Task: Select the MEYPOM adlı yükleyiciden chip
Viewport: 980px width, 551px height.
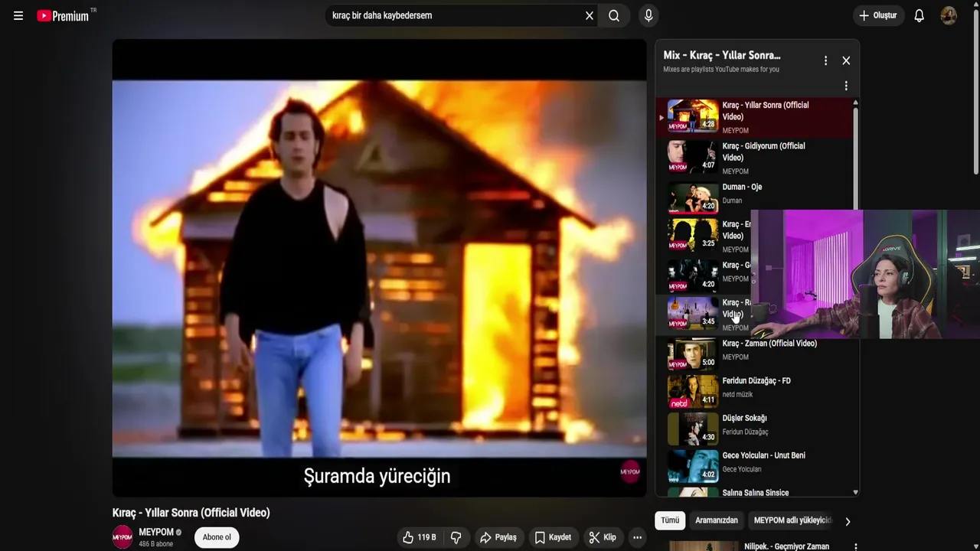Action: (x=792, y=520)
